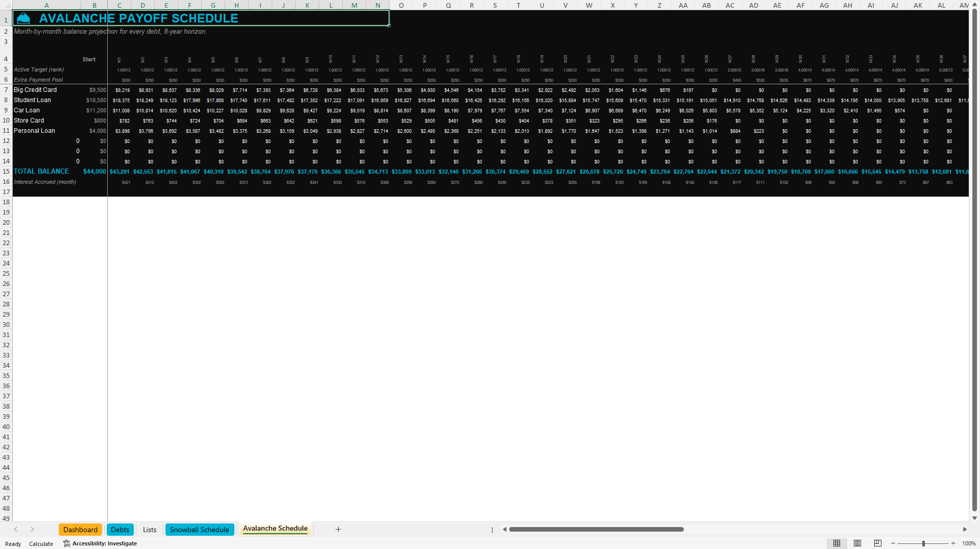Viewport: 980px width, 549px height.
Task: Click the avalanche logo icon in title
Action: [23, 18]
